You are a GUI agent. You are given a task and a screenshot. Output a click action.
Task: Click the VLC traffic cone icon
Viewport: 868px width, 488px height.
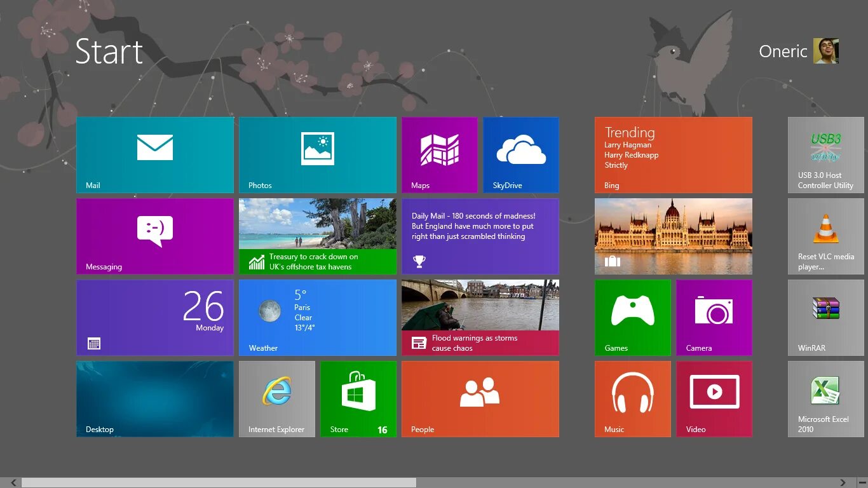(826, 229)
